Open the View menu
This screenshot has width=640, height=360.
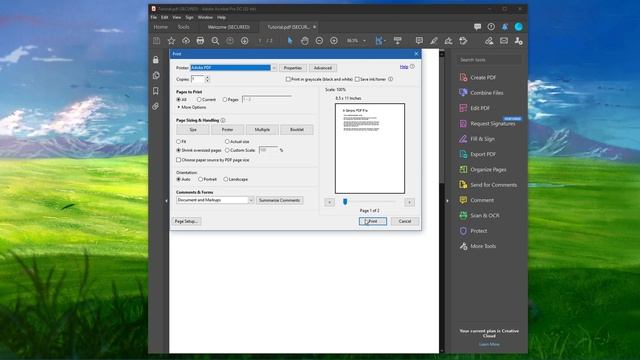177,18
